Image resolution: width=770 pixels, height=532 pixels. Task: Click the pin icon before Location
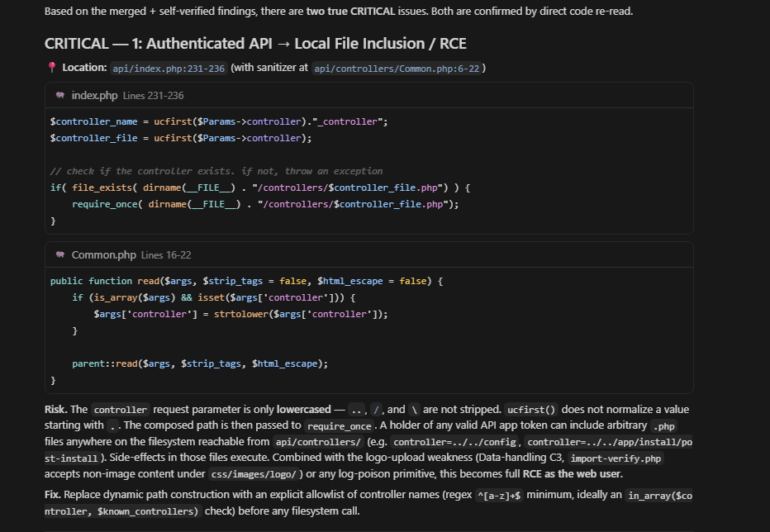(51, 67)
